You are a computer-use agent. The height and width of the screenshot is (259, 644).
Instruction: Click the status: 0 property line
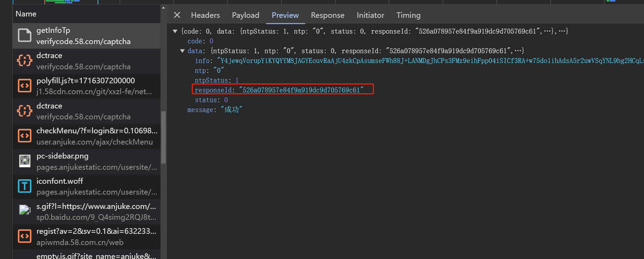pyautogui.click(x=211, y=100)
